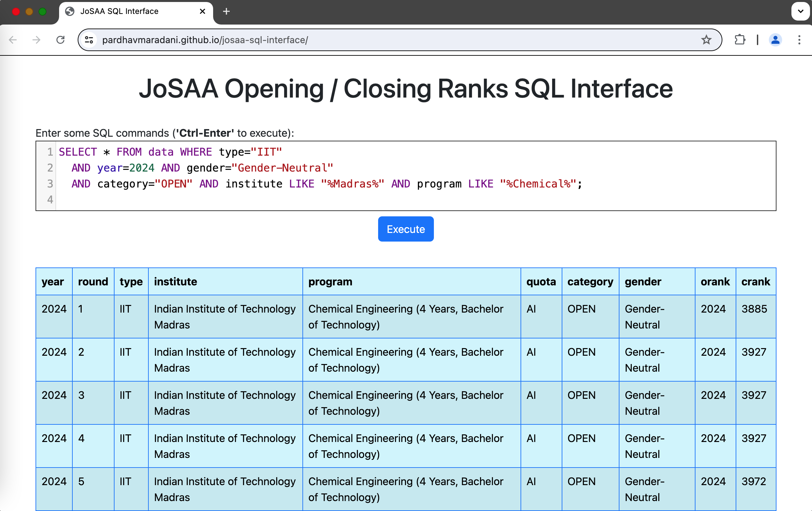Screen dimensions: 812x511
Task: Open the Extensions puzzle icon
Action: (740, 40)
